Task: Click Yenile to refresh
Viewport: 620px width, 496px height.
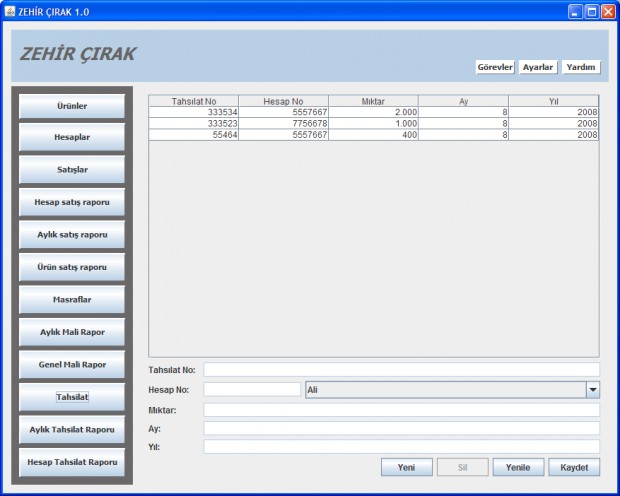Action: pos(518,467)
